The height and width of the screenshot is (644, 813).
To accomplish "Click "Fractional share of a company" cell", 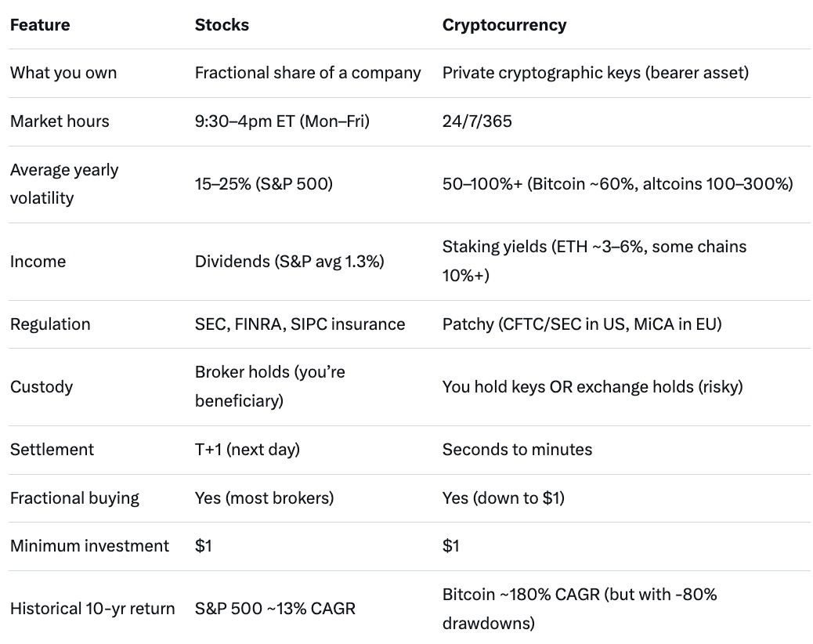I will pos(308,73).
